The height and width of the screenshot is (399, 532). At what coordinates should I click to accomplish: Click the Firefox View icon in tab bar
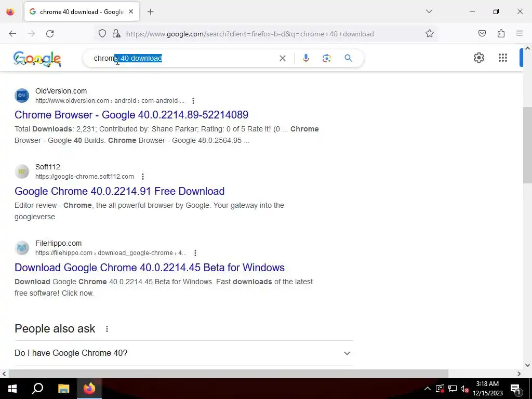tap(10, 12)
